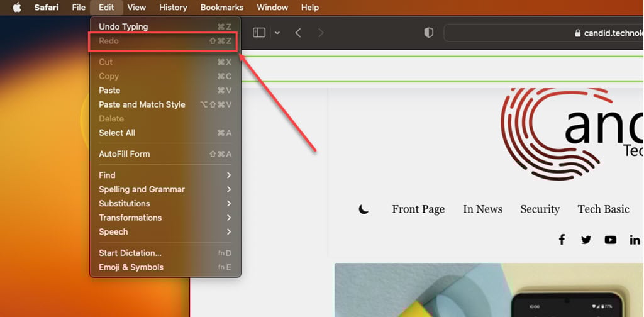Open the privacy report shield icon
Viewport: 644px width, 317px height.
pos(428,33)
